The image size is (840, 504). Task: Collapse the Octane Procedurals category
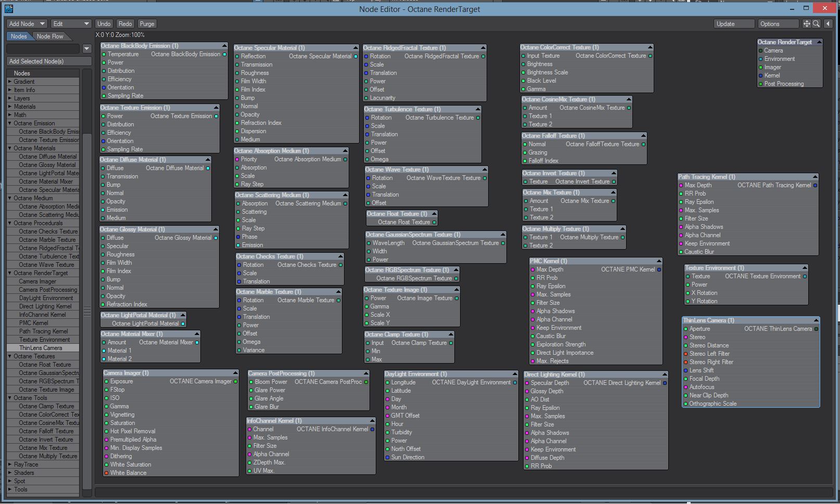(x=10, y=223)
